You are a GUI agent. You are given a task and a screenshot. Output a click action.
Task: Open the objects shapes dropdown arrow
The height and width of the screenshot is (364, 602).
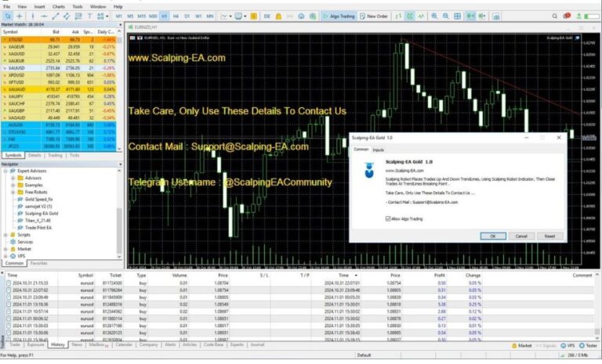click(x=107, y=16)
